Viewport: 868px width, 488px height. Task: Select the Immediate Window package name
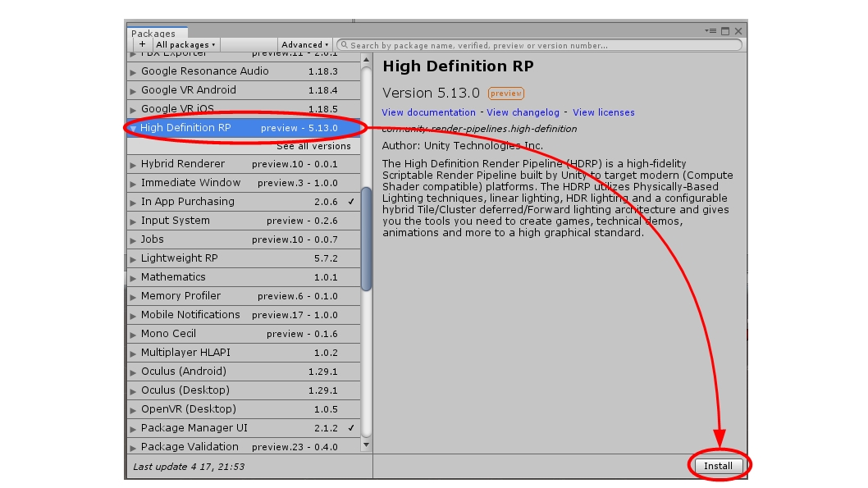click(190, 183)
